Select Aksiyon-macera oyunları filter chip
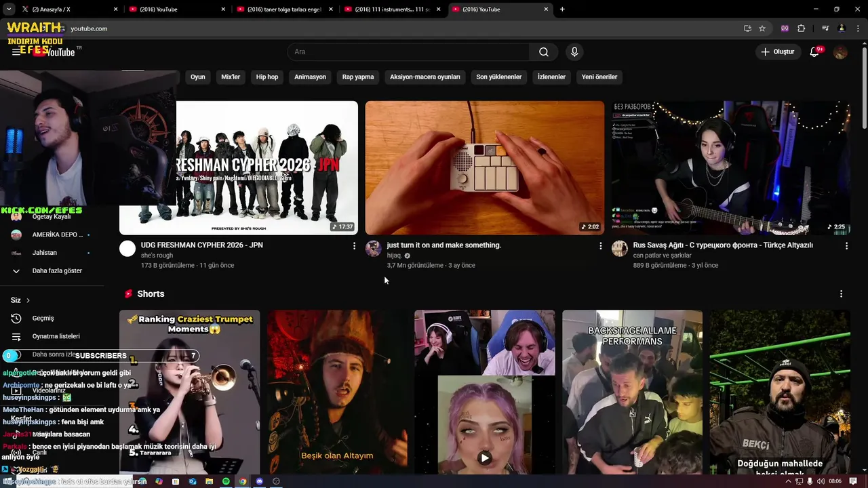Viewport: 868px width, 488px height. click(425, 77)
